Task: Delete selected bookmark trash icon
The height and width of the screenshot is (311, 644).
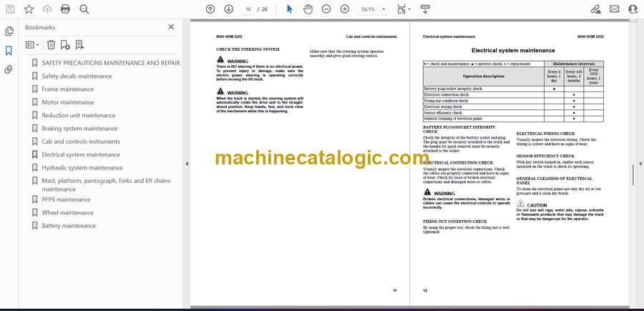Action: (51, 45)
